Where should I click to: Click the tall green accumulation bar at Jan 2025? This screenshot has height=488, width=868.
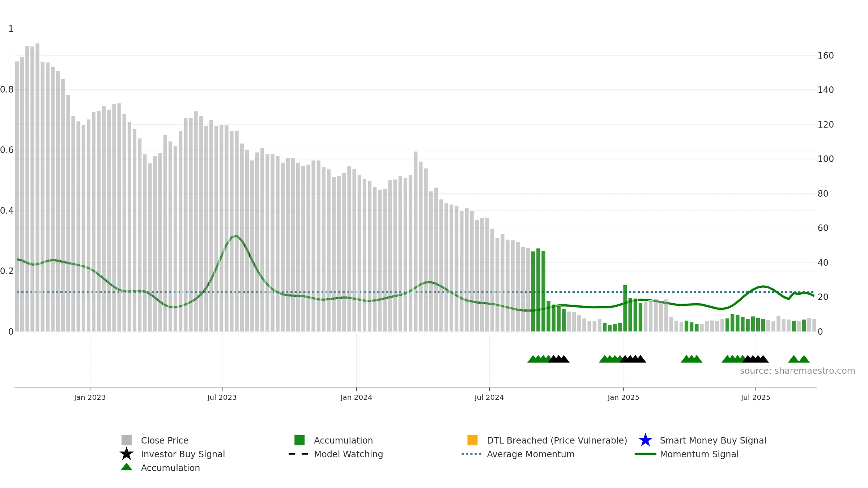coord(625,308)
